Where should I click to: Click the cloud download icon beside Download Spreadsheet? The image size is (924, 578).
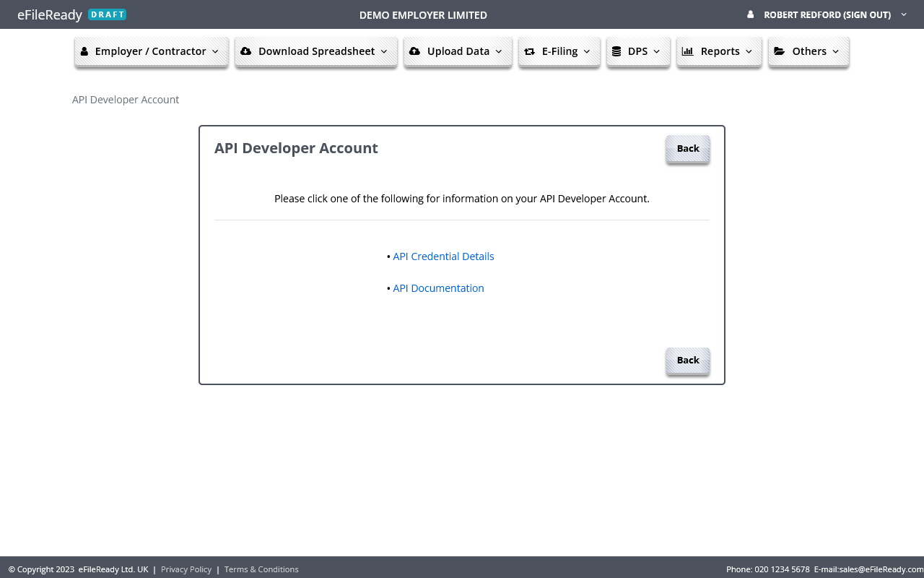point(245,51)
